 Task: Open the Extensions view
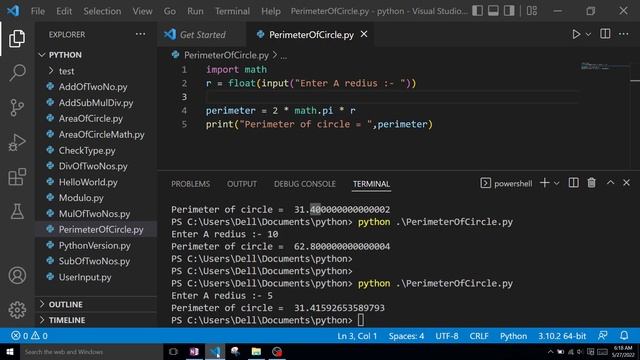click(x=17, y=177)
